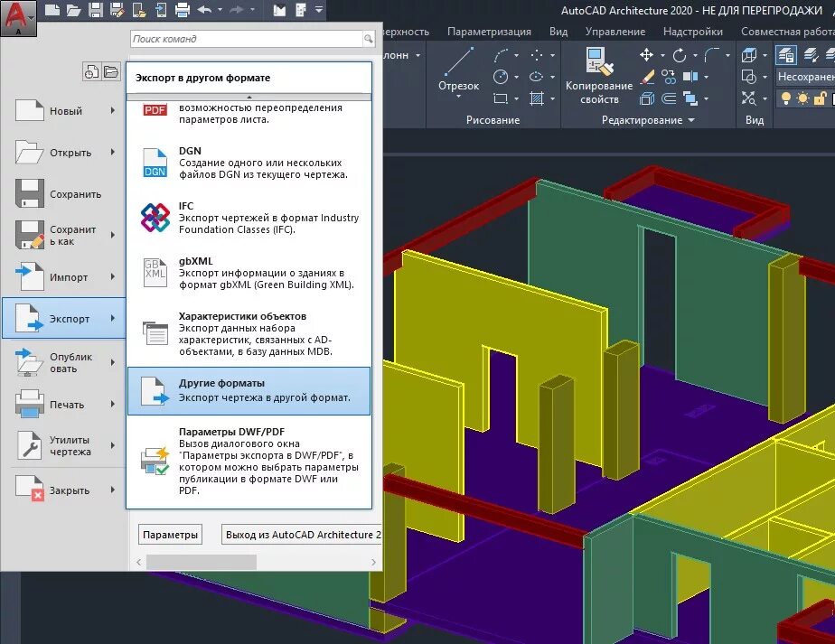
Task: Click the New drawing quick-access icon
Action: coord(52,10)
